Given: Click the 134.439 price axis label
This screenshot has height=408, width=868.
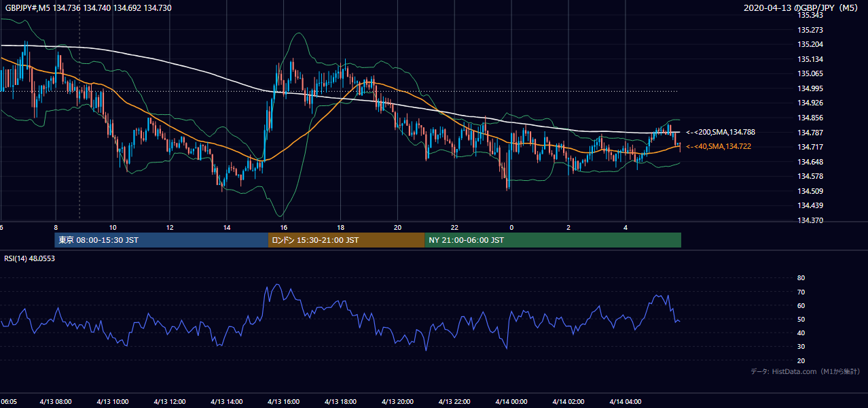Looking at the screenshot, I should coord(810,205).
